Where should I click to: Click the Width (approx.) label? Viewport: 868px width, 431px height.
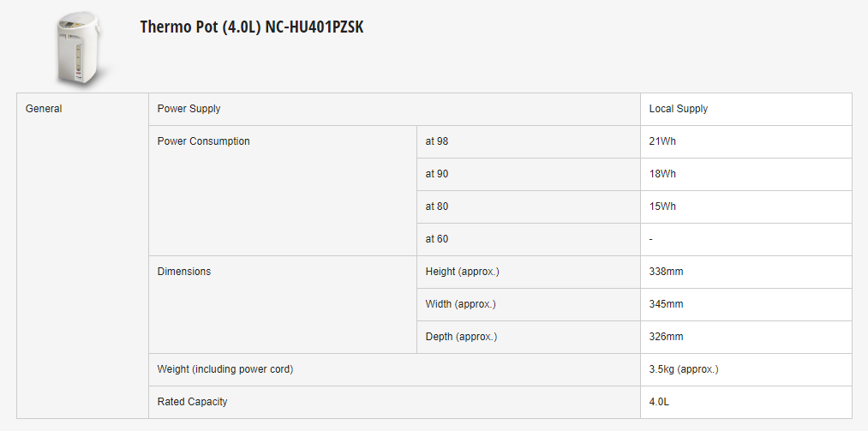(460, 304)
